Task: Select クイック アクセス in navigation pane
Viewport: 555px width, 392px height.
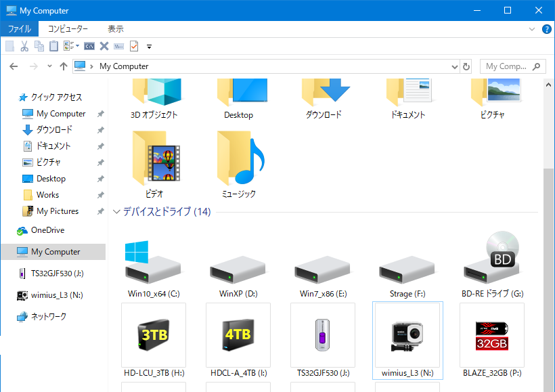Action: point(57,97)
